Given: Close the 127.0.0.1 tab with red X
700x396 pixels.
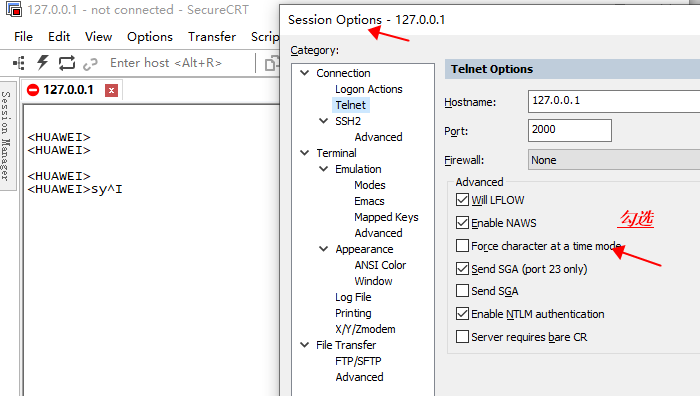Looking at the screenshot, I should click(111, 91).
